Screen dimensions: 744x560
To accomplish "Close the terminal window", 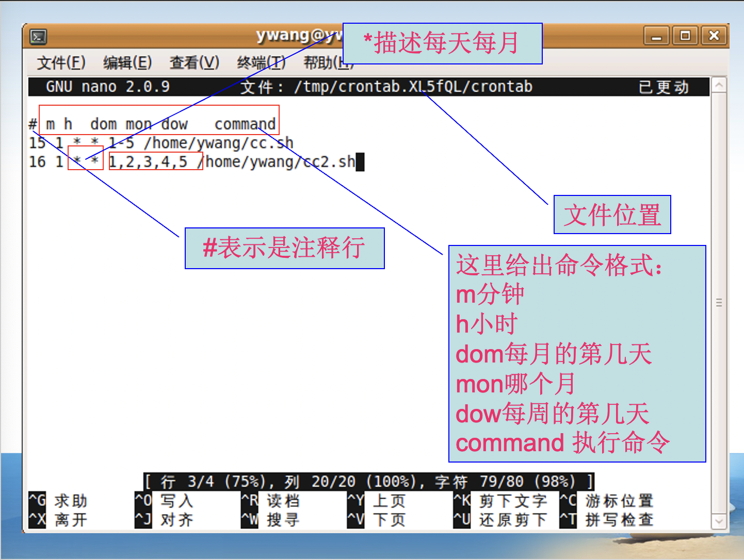I will coord(714,36).
